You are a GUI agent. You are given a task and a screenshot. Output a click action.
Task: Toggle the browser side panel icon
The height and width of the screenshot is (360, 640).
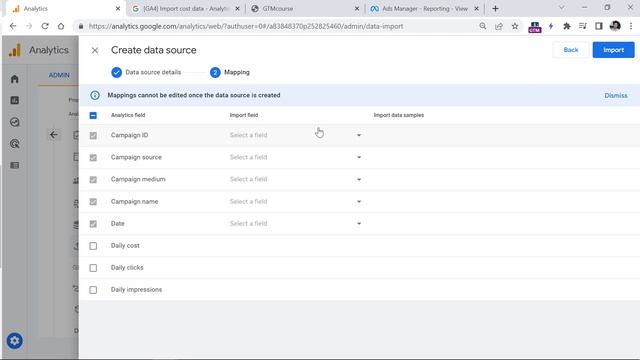point(599,26)
